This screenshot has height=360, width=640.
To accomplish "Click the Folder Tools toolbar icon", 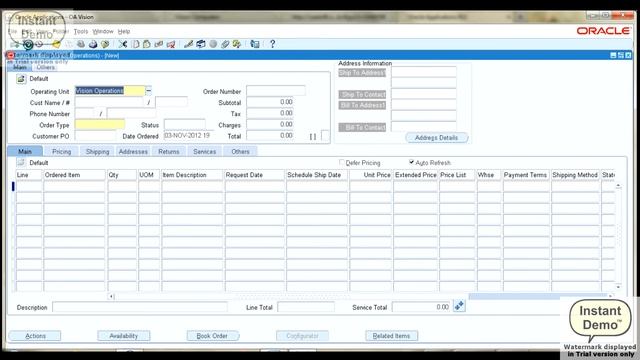I will (x=236, y=44).
